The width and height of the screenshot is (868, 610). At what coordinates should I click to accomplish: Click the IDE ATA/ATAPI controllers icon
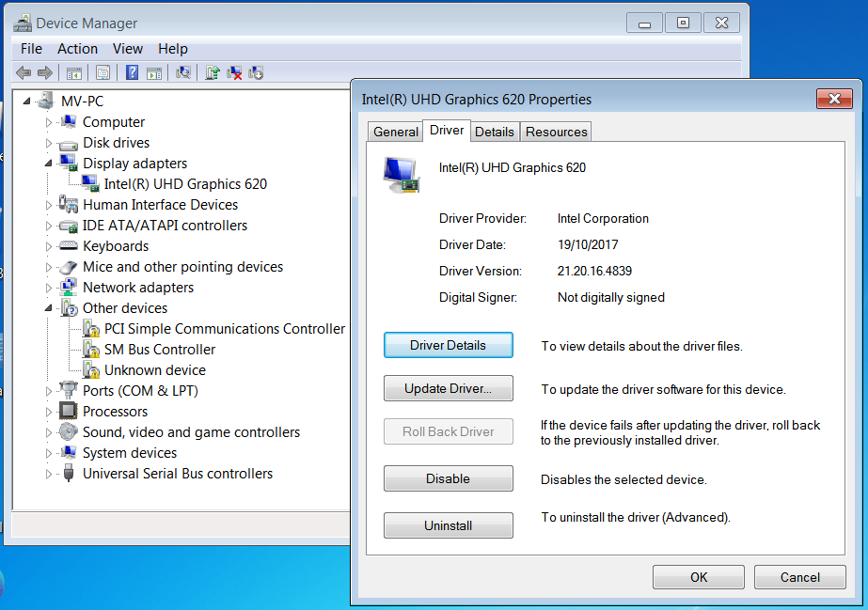68,226
